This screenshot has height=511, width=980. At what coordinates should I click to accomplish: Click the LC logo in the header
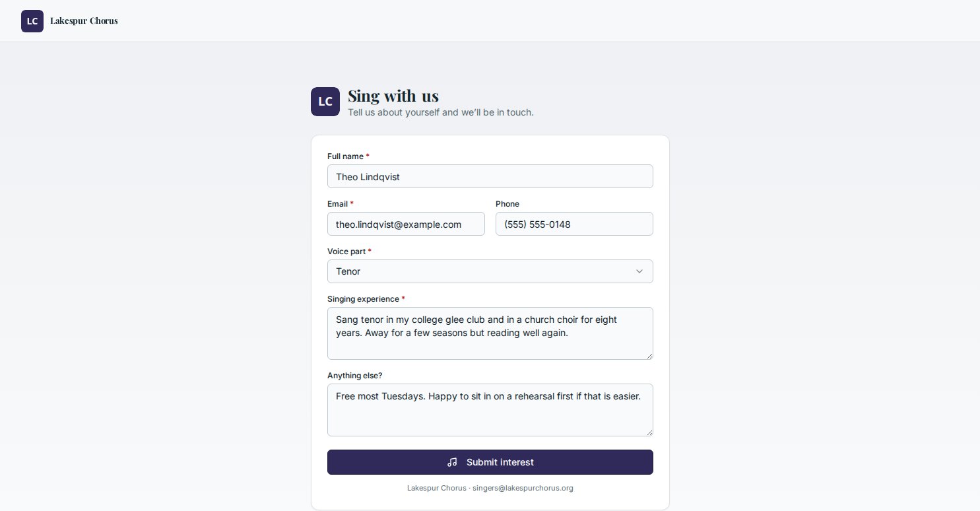32,21
